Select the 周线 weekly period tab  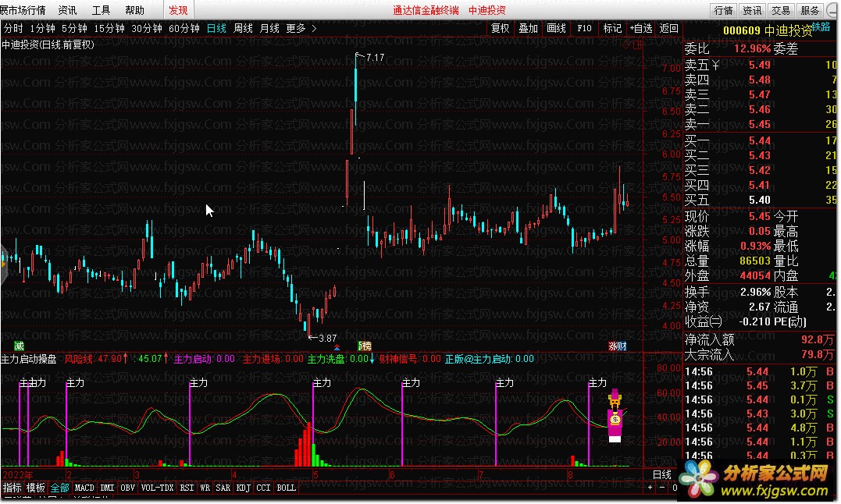[x=243, y=28]
